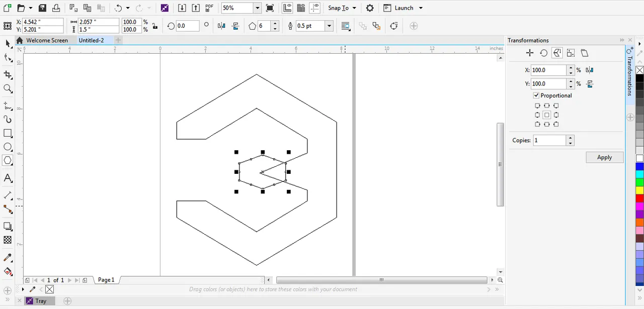This screenshot has height=309, width=644.
Task: Increase the scale X percent stepper
Action: 570,68
